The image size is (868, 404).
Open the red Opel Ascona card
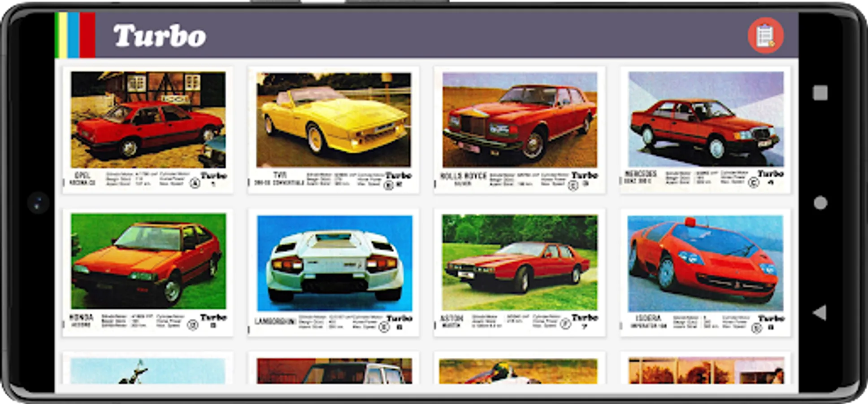(148, 130)
